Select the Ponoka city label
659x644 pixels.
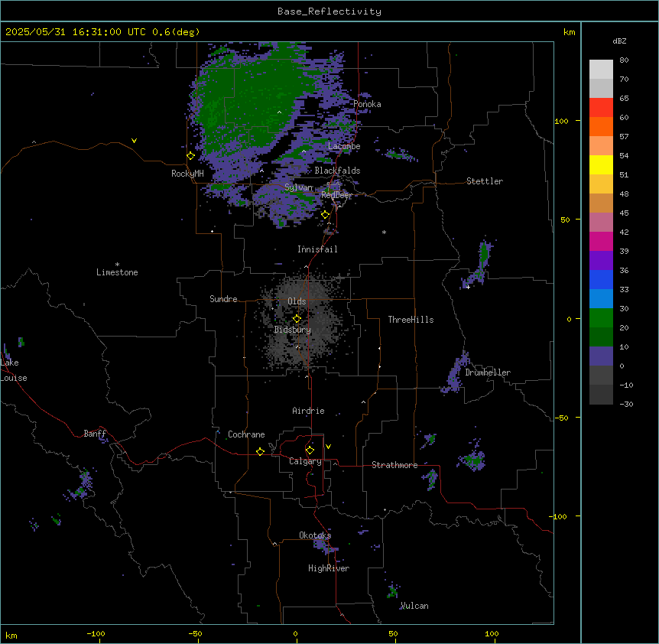(367, 104)
